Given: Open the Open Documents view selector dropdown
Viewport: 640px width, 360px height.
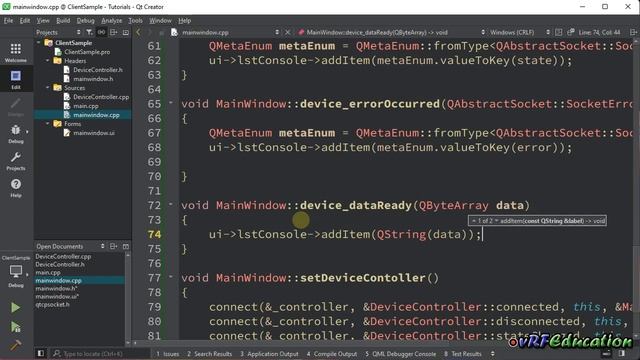Looking at the screenshot, I should (102, 246).
